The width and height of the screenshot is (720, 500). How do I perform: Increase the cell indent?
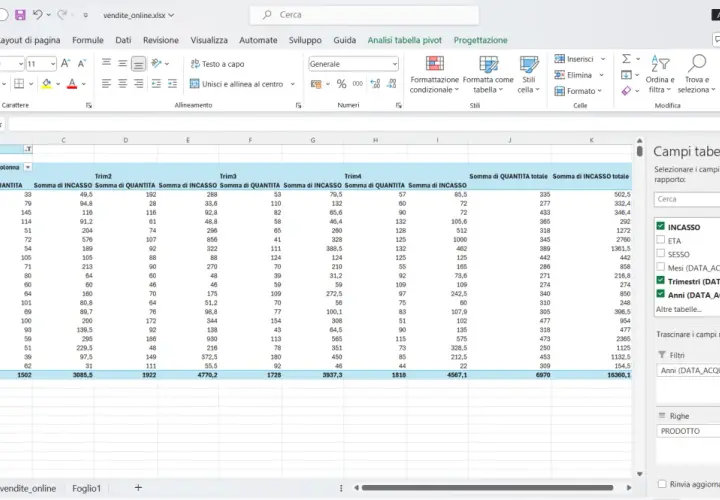tap(172, 84)
